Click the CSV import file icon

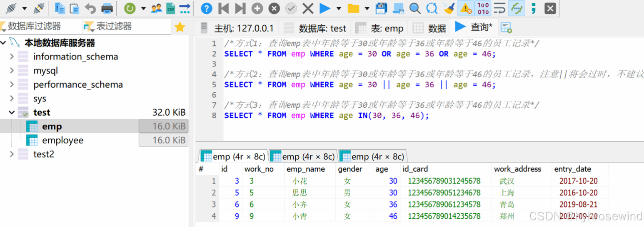tap(170, 8)
